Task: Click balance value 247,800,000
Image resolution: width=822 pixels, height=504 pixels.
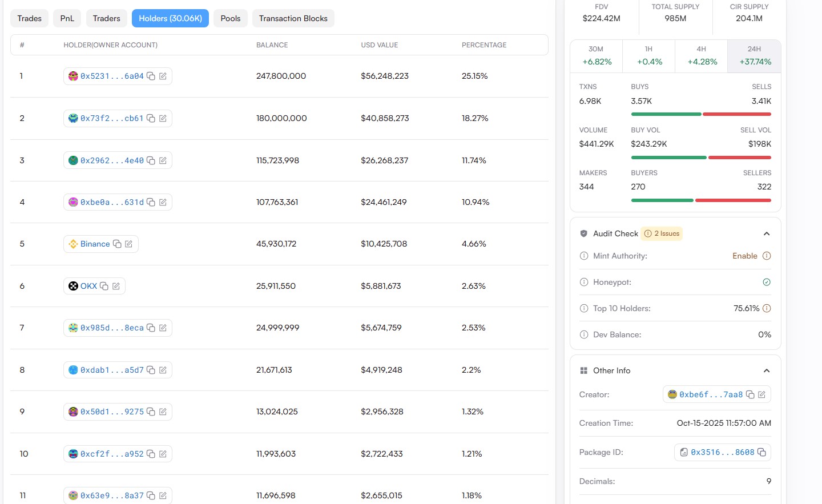Action: tap(281, 76)
